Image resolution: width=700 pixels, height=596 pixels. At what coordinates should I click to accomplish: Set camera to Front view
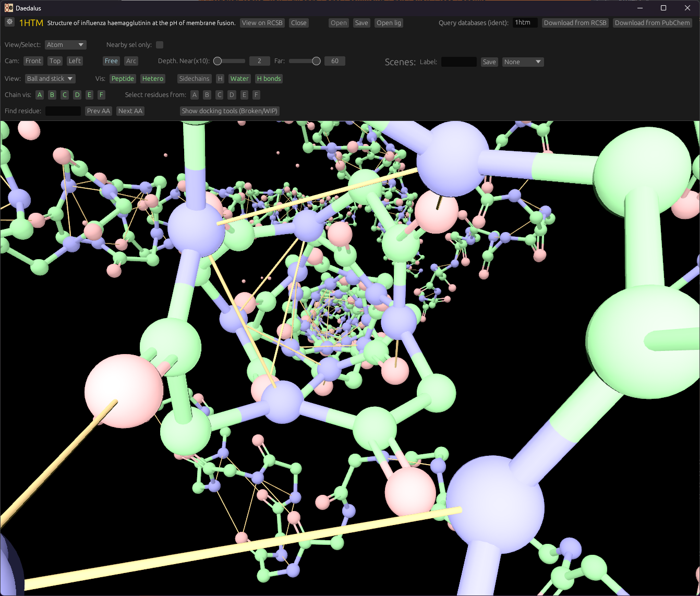[x=33, y=61]
